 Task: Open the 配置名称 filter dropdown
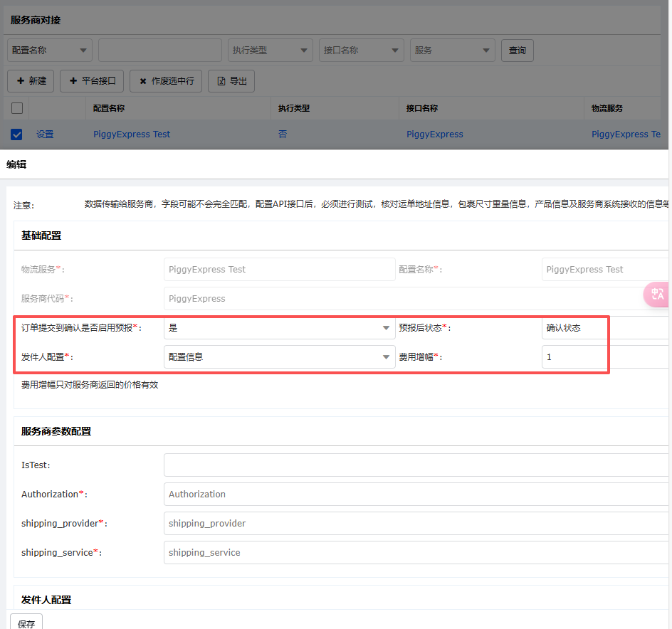pos(50,51)
